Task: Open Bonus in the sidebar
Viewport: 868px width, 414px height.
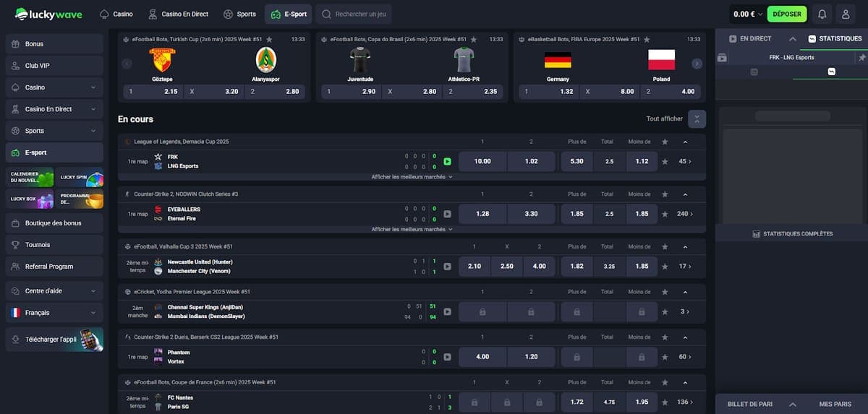Action: coord(54,44)
